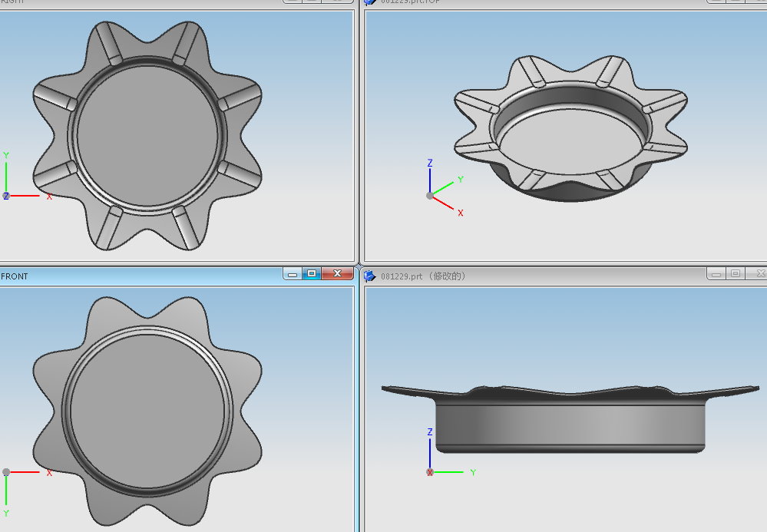Click the 081229.prt (修改的) title text
The width and height of the screenshot is (767, 532).
(x=423, y=276)
